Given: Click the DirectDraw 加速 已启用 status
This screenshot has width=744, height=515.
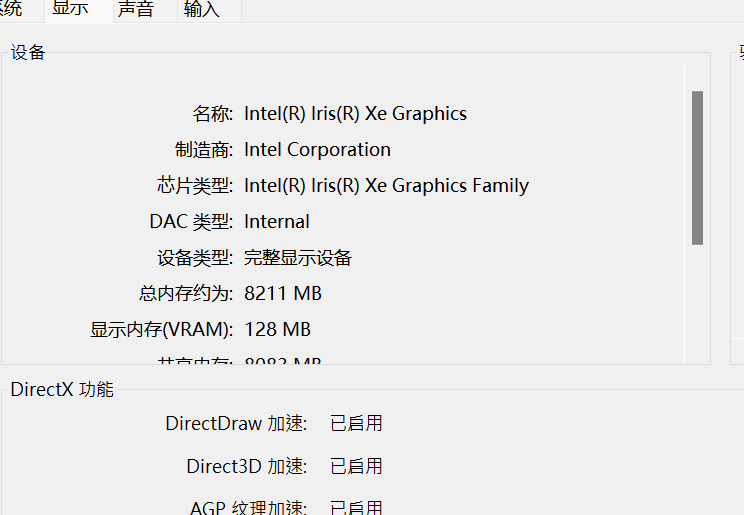Looking at the screenshot, I should pos(356,424).
